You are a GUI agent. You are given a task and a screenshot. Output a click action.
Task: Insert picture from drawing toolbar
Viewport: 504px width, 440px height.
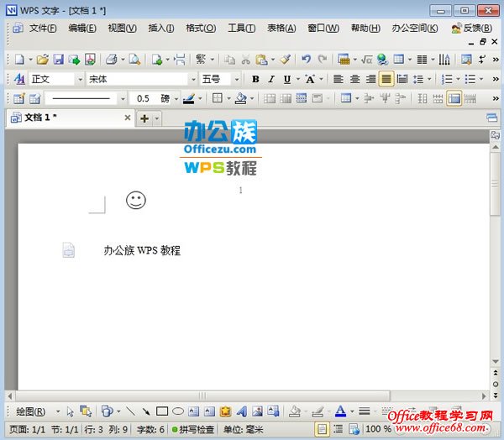[258, 411]
